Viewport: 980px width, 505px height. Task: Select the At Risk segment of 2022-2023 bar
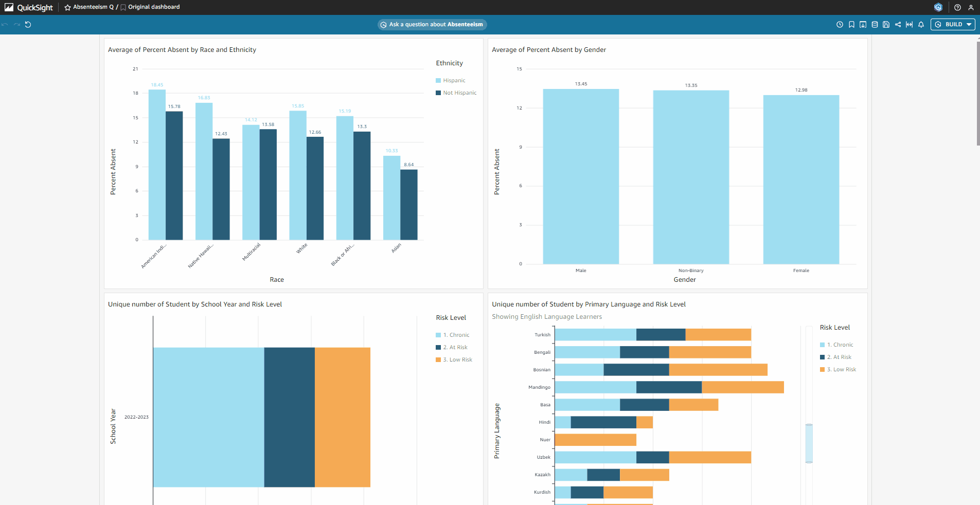click(x=290, y=417)
